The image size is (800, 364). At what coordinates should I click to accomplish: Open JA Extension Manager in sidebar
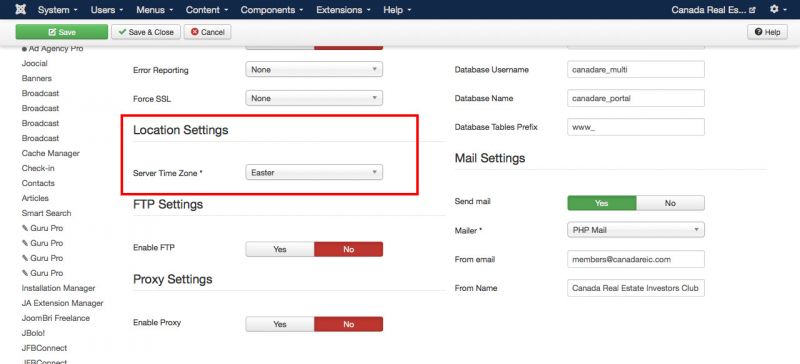click(x=63, y=303)
